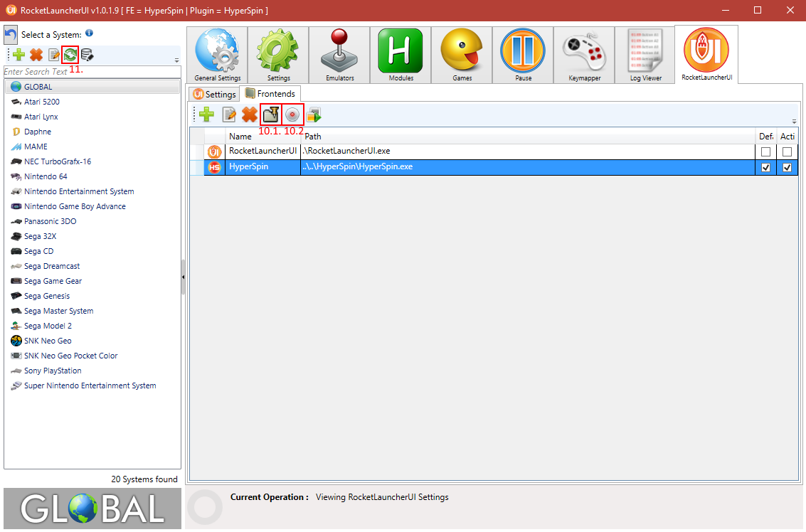806x532 pixels.
Task: Open the Pause tab
Action: (523, 55)
